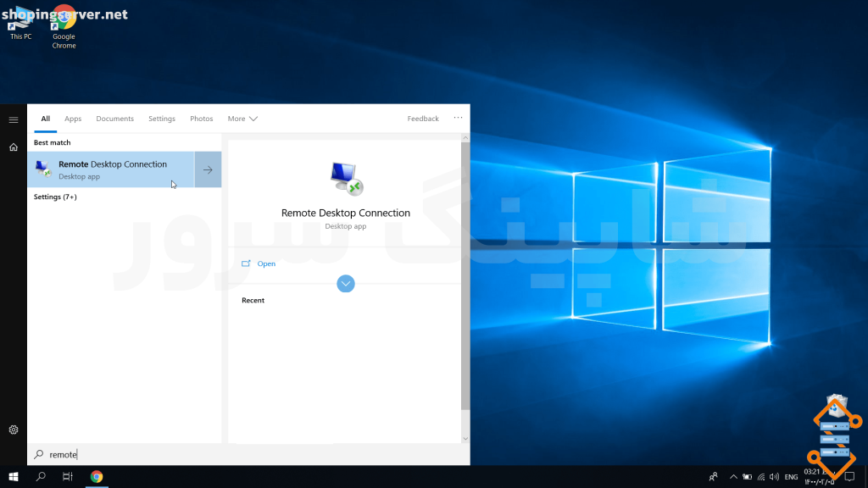This screenshot has height=488, width=868.
Task: Open the three-dot options menu
Action: (458, 117)
